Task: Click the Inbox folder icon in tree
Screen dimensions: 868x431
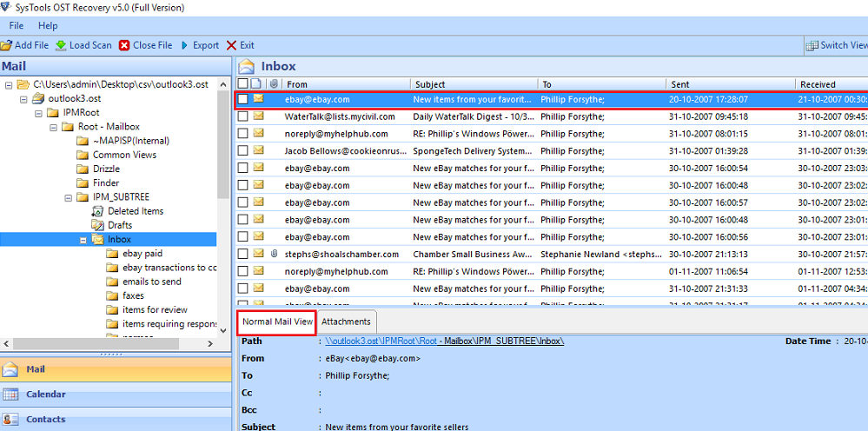Action: coord(97,240)
